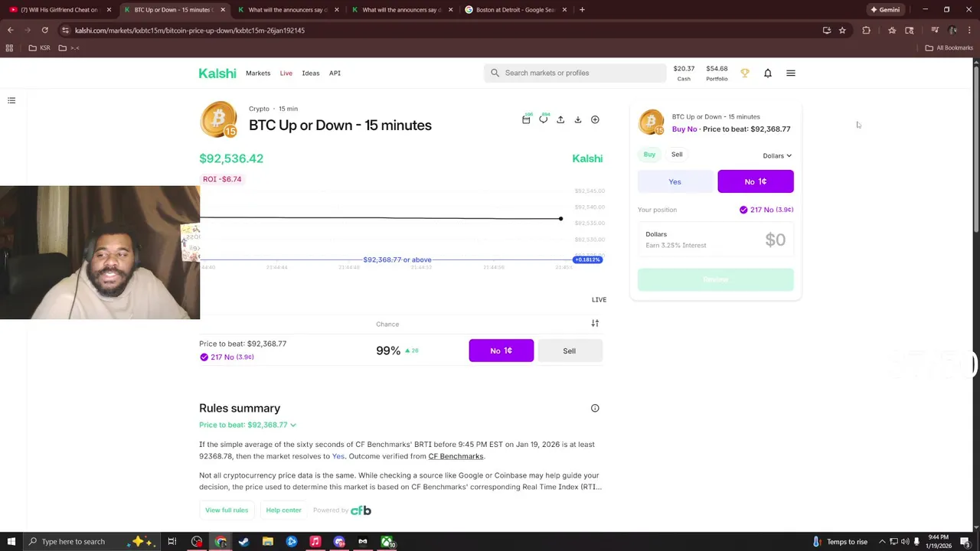Follow the CF Benchmarks link
The height and width of the screenshot is (551, 980).
456,456
